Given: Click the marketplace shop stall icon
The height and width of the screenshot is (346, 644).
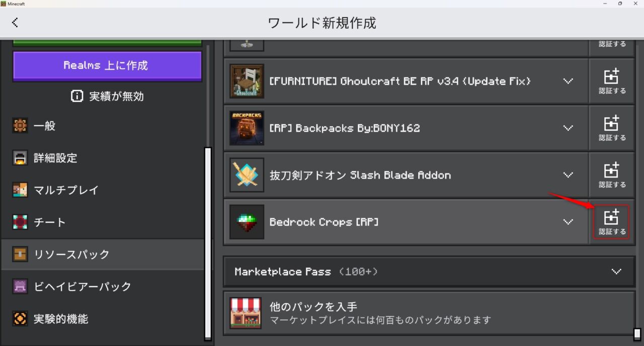Looking at the screenshot, I should pos(246,313).
